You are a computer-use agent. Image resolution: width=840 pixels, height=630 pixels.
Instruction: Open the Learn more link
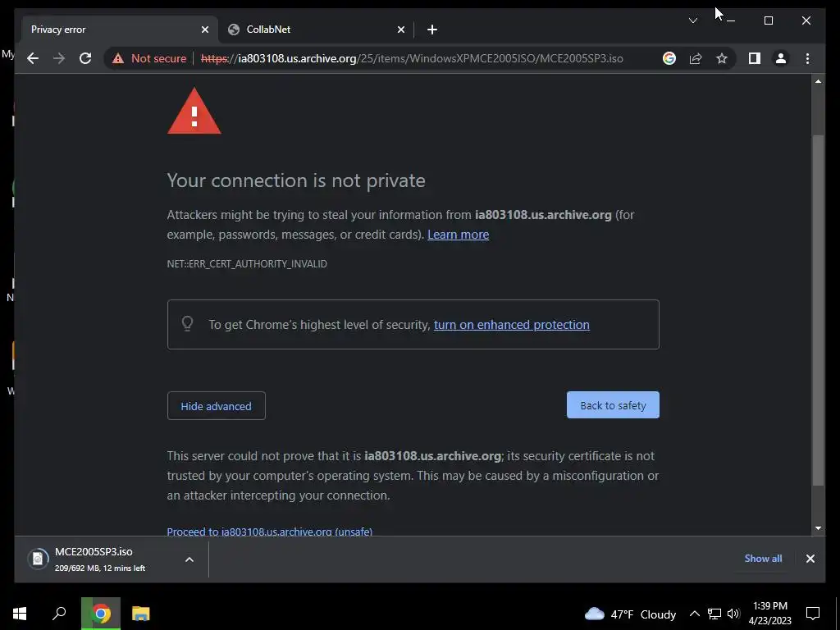[x=458, y=235]
